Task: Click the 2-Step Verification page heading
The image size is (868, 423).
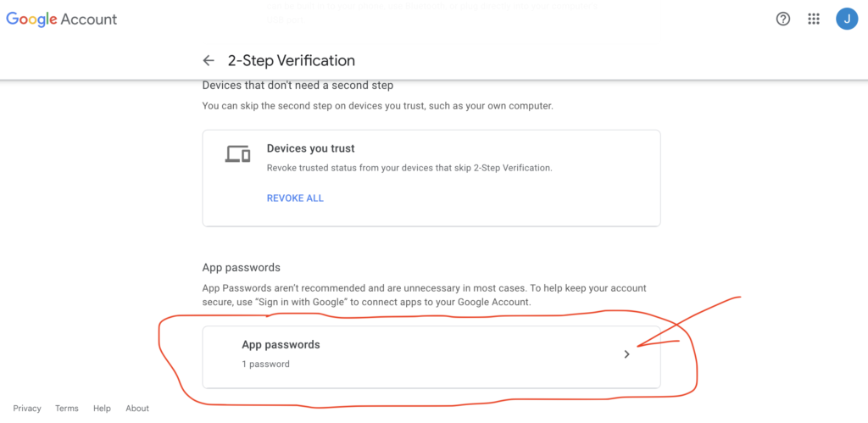Action: 291,60
